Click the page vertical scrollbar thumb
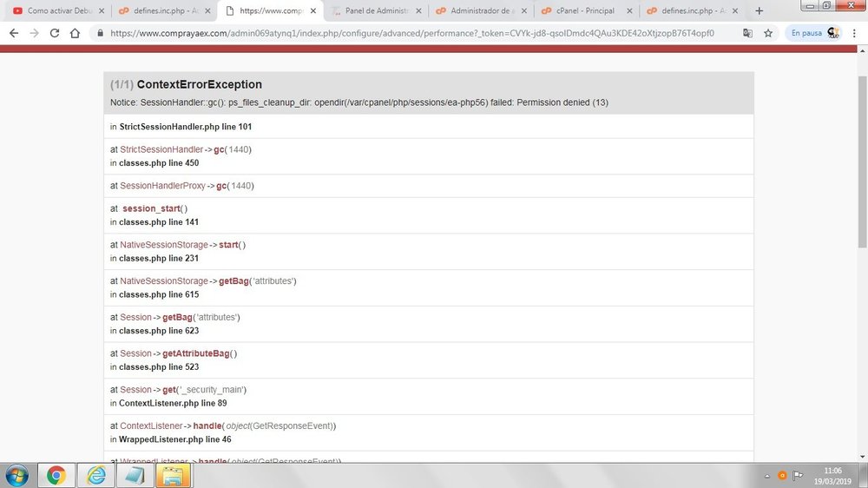This screenshot has width=868, height=488. point(863,162)
